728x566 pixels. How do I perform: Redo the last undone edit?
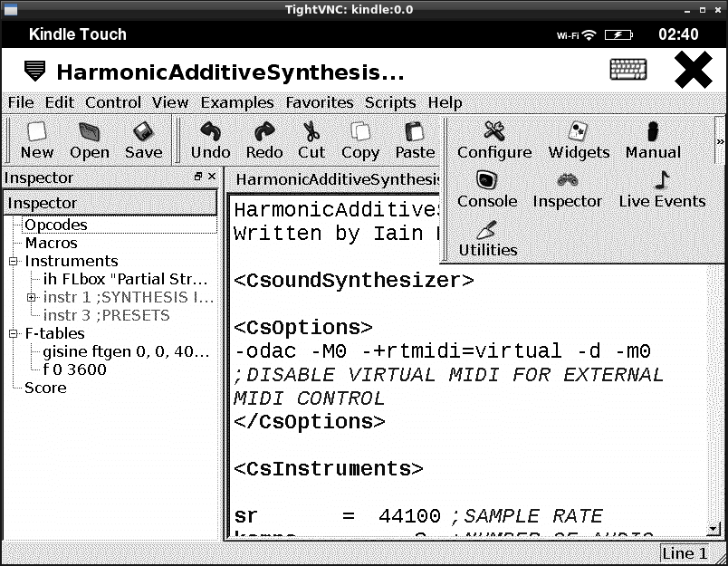pos(264,140)
